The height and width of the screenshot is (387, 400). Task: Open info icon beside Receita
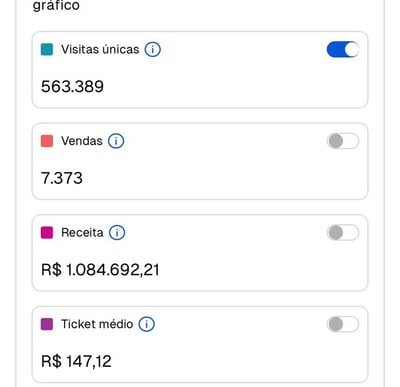[117, 232]
